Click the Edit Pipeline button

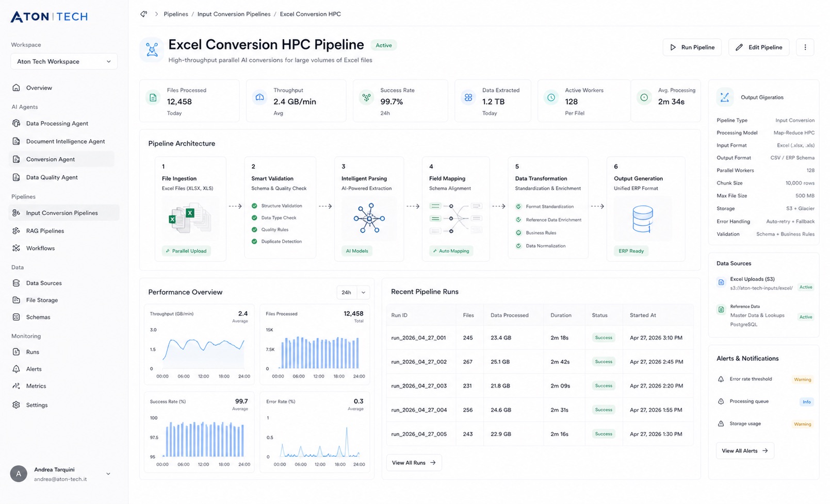point(759,47)
